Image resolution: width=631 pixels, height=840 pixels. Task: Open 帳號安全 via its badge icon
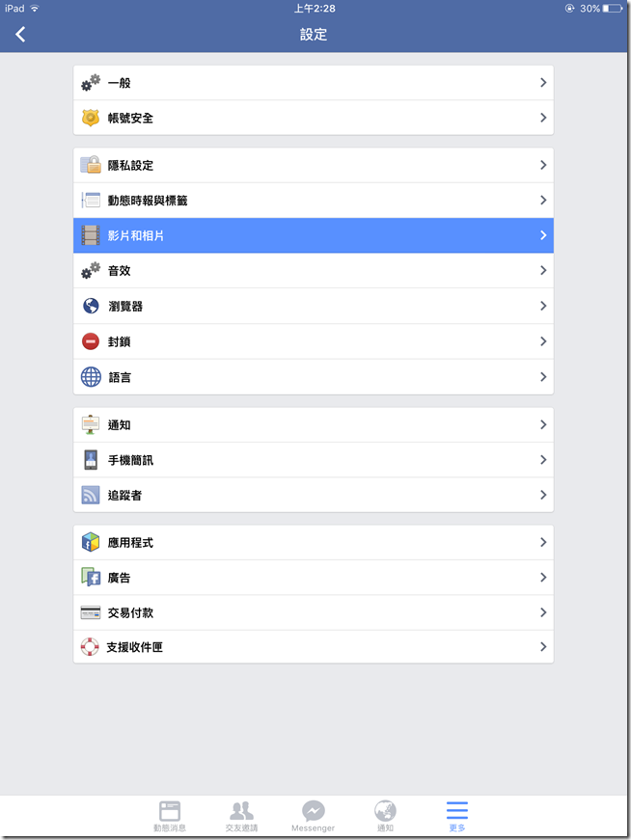[91, 118]
